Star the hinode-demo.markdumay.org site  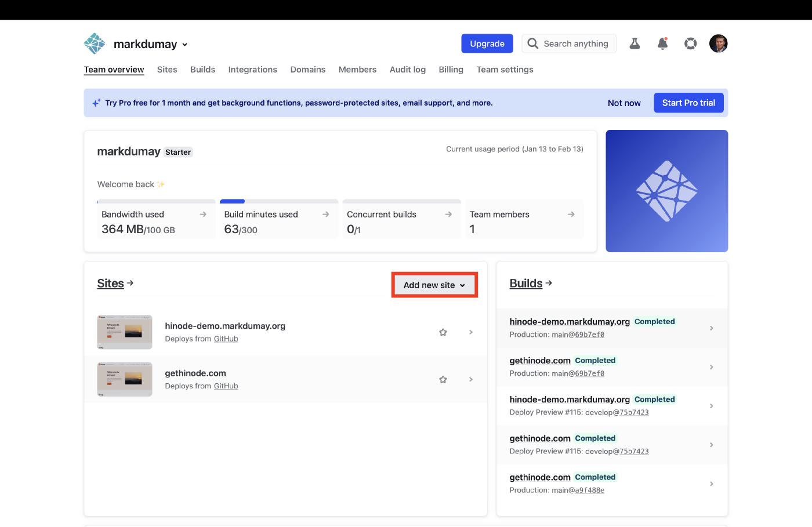(x=443, y=332)
